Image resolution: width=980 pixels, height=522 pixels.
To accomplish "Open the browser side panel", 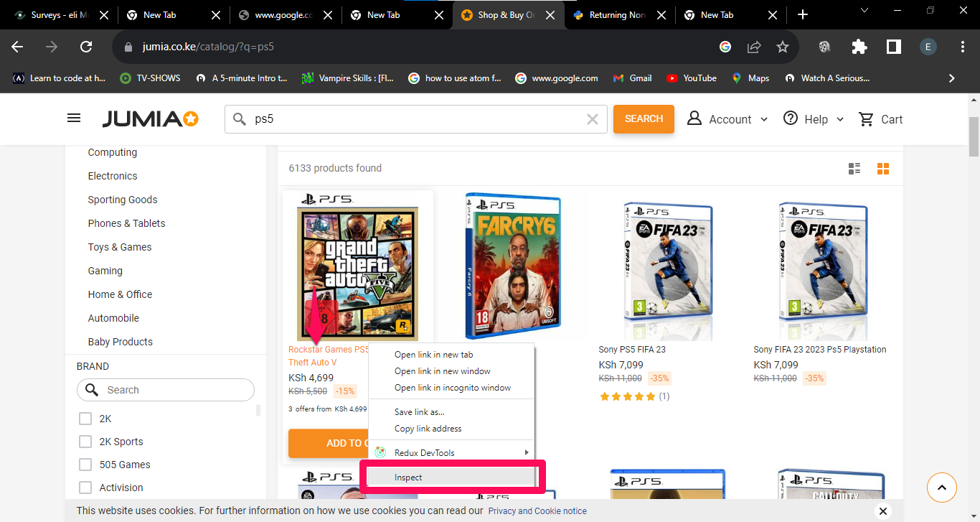I will (893, 47).
